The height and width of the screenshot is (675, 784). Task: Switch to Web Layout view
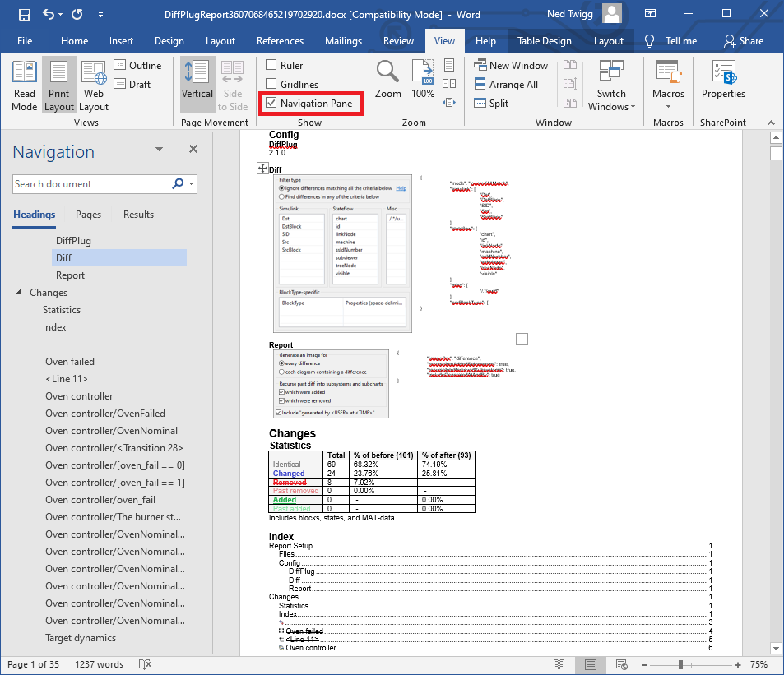pyautogui.click(x=94, y=86)
